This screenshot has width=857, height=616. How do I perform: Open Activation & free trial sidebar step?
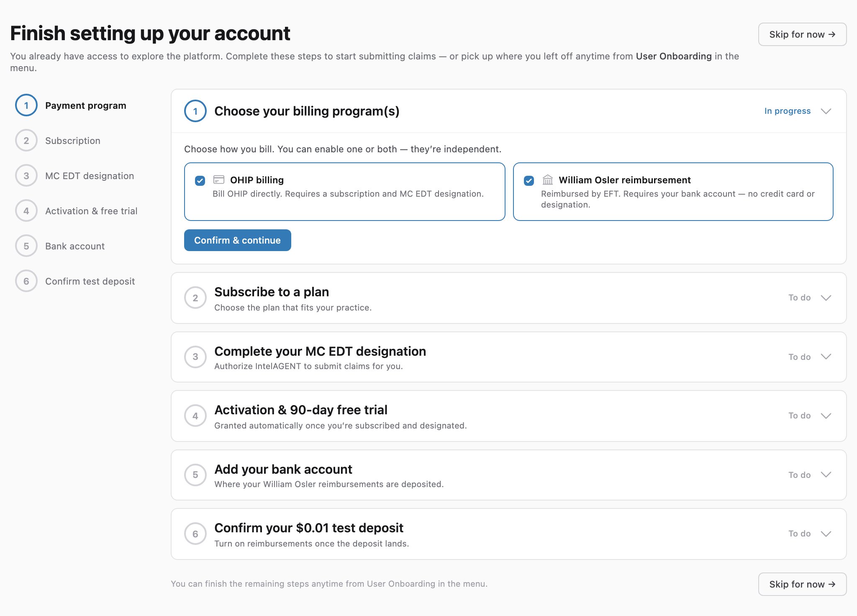[x=91, y=211]
